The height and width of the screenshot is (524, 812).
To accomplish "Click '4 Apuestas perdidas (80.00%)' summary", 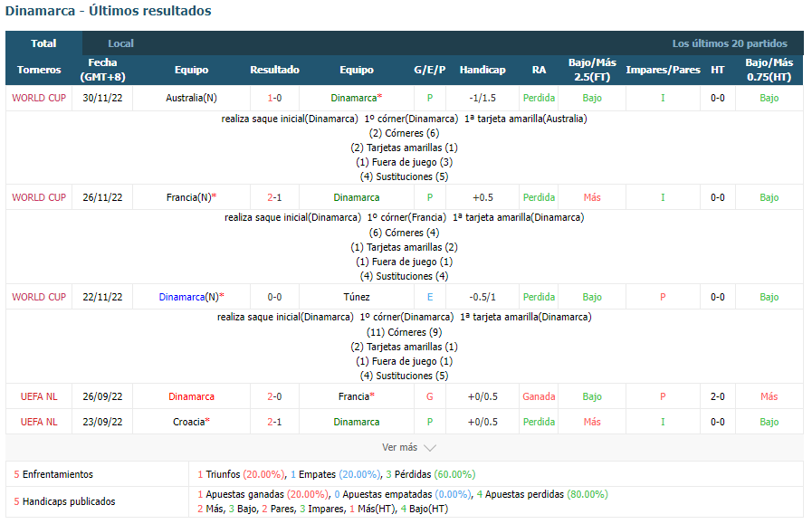I will tap(542, 494).
